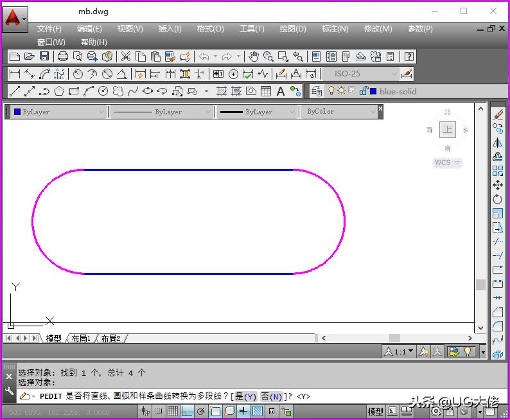Viewport: 510px width, 420px height.
Task: Select the Pan hand tool
Action: 254,57
